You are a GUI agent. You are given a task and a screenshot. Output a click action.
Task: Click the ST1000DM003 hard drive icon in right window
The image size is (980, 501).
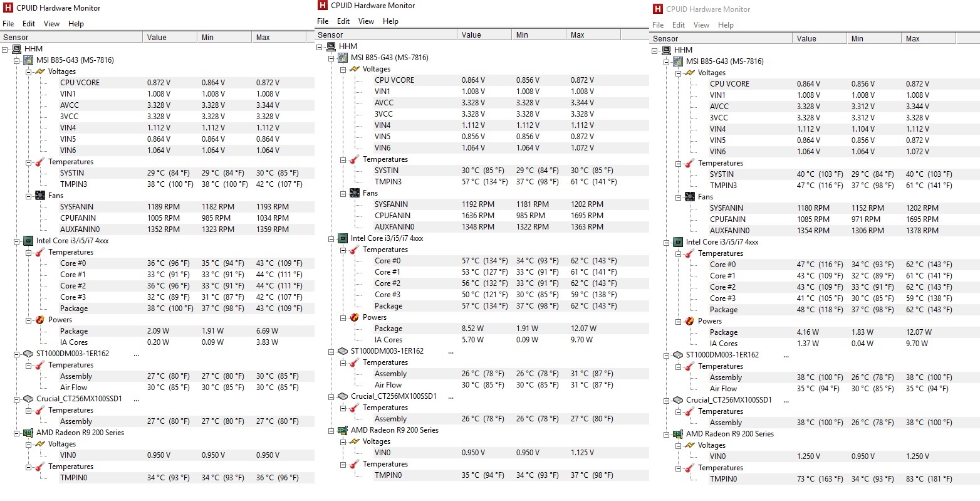[678, 355]
